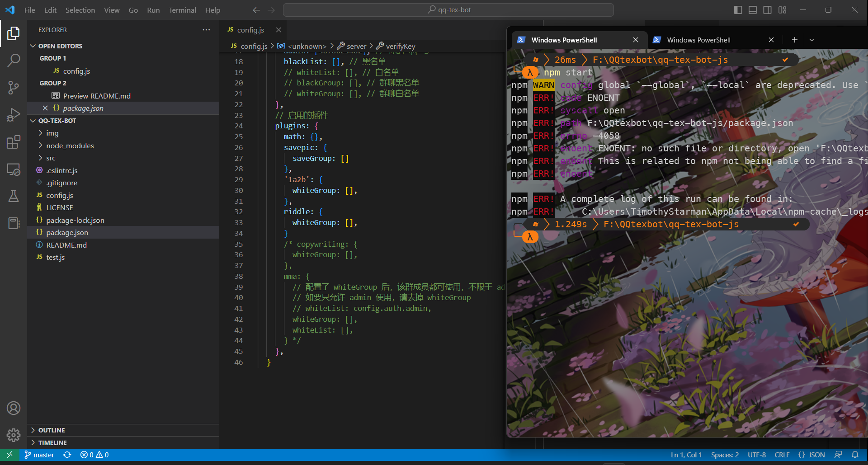
Task: Open the Remote Explorer view
Action: pyautogui.click(x=14, y=169)
